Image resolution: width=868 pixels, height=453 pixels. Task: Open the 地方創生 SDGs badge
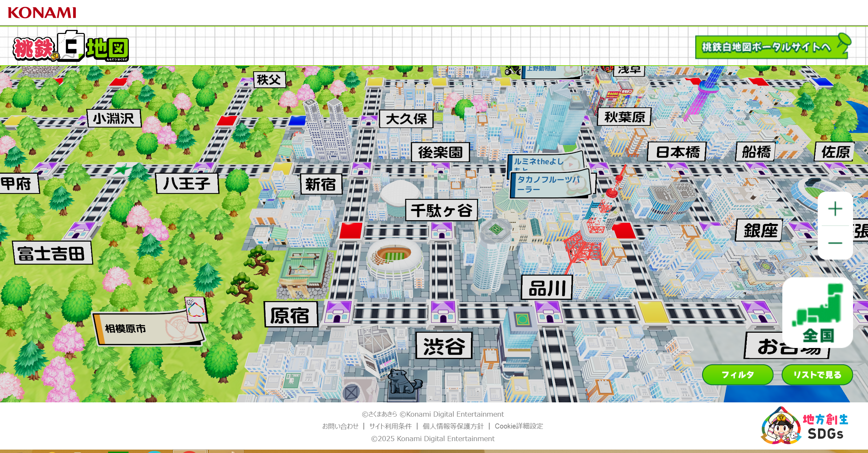804,426
